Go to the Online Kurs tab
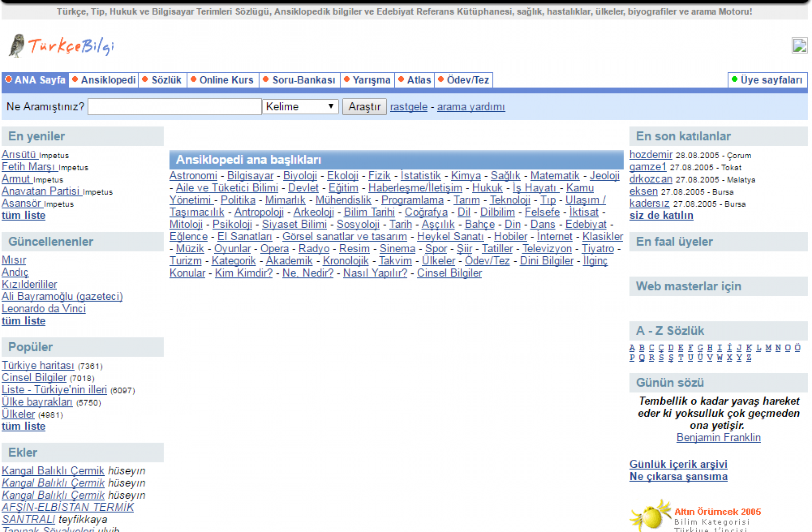Viewport: 812px width, 532px height. (x=222, y=80)
